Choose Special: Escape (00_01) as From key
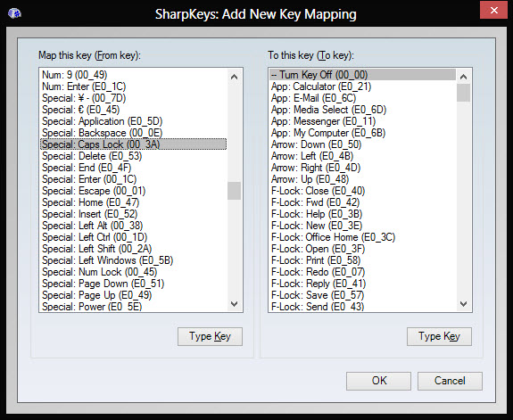 (133, 191)
